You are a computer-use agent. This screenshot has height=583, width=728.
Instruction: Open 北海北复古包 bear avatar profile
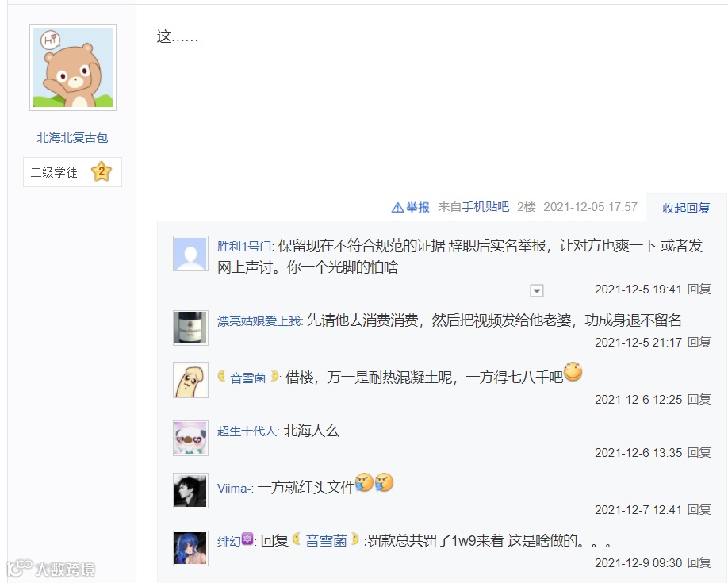click(x=73, y=67)
